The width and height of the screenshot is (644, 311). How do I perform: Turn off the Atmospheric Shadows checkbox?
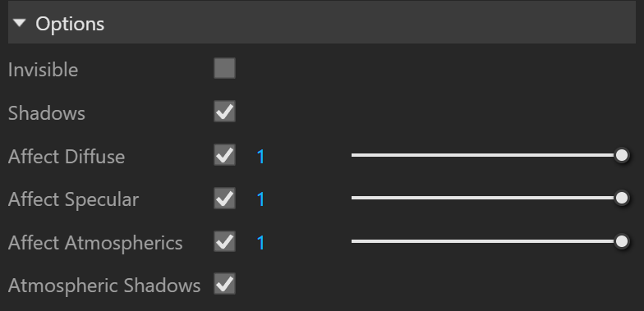coord(225,284)
